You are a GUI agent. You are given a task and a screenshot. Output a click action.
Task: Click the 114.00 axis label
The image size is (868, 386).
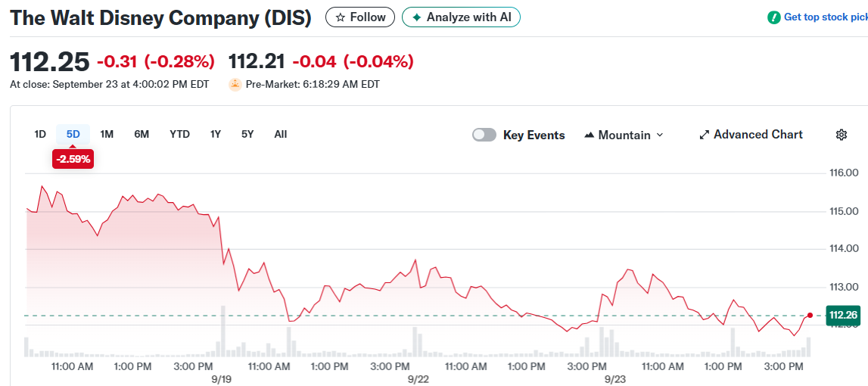pyautogui.click(x=844, y=249)
